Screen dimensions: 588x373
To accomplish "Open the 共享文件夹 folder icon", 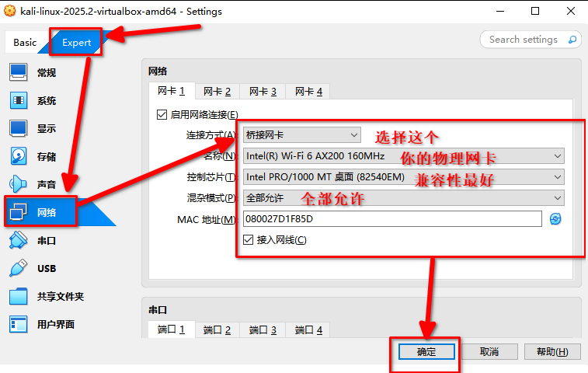I will (19, 297).
